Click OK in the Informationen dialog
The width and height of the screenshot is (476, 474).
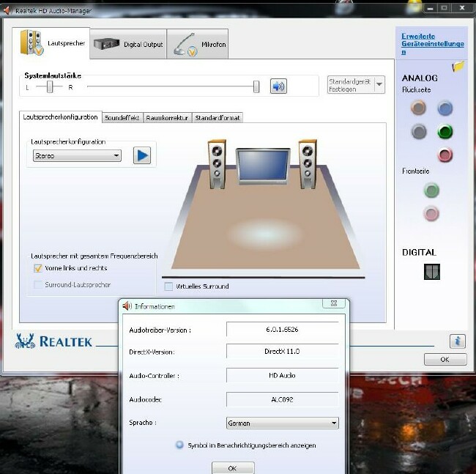click(233, 468)
